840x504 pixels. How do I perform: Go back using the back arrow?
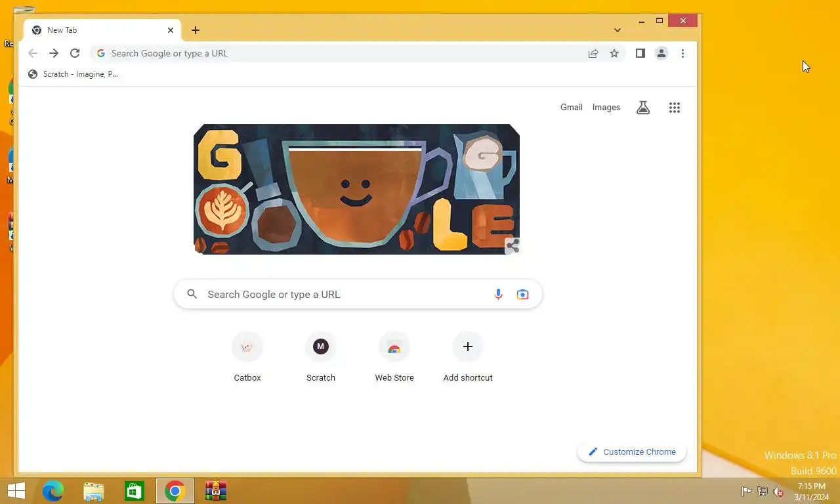[33, 53]
